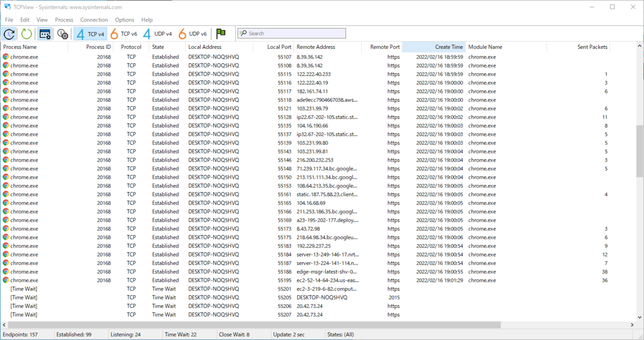Click remote address edge-msgr-latest-shv-0...
The width and height of the screenshot is (644, 340).
(x=327, y=272)
